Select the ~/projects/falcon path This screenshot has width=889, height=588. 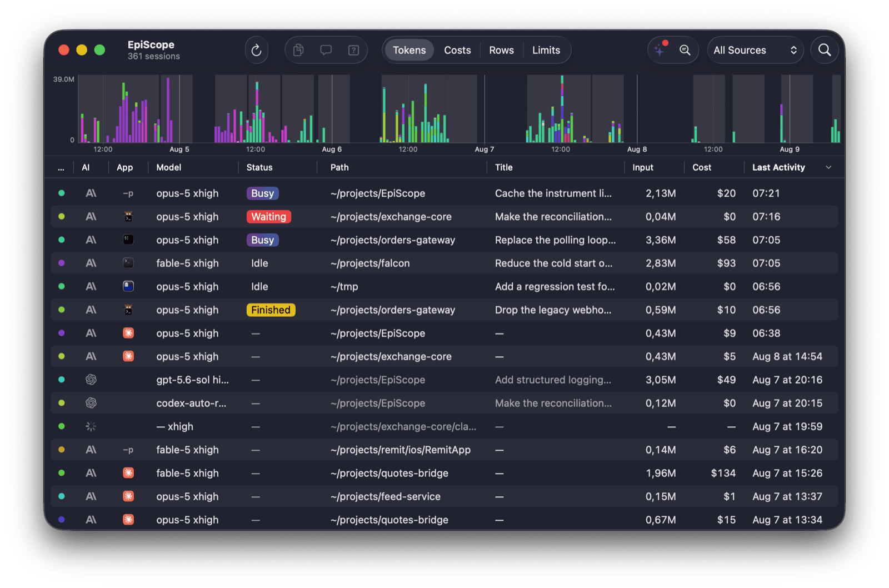pyautogui.click(x=370, y=263)
